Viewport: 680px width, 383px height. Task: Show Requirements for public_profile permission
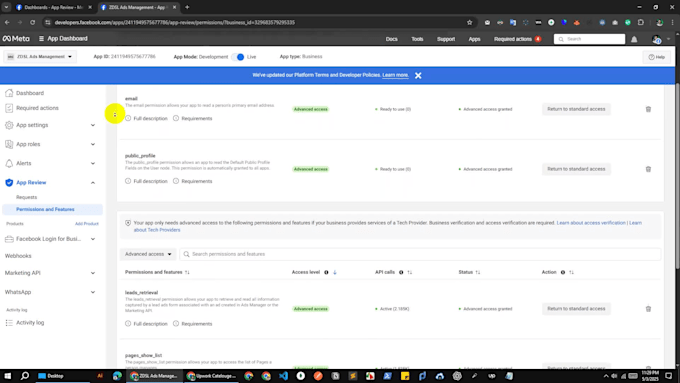pyautogui.click(x=193, y=181)
